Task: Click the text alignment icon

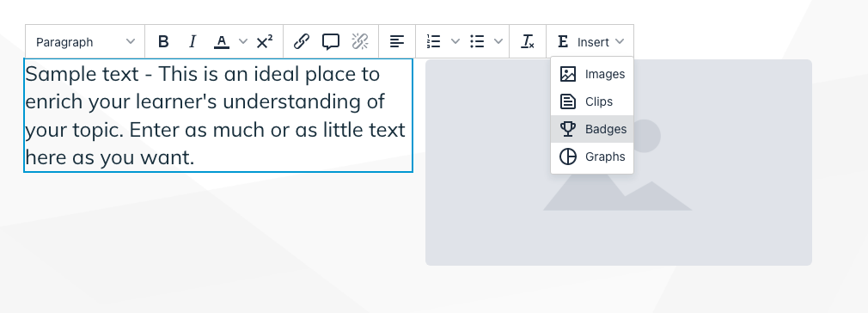Action: coord(397,41)
